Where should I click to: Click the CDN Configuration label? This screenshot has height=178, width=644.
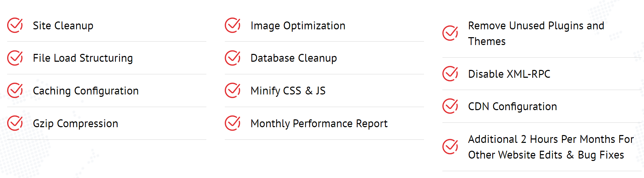[512, 107]
